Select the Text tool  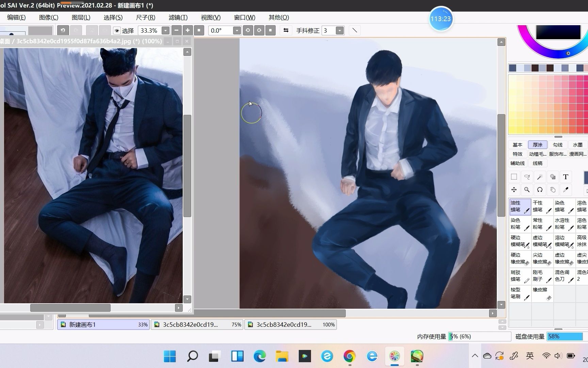[566, 177]
